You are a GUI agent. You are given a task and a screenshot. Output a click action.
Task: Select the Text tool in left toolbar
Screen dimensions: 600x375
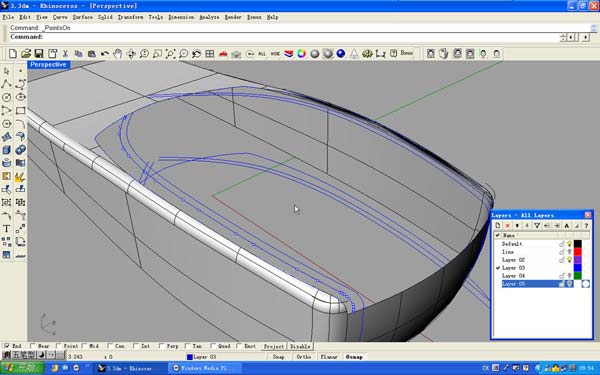tap(7, 229)
